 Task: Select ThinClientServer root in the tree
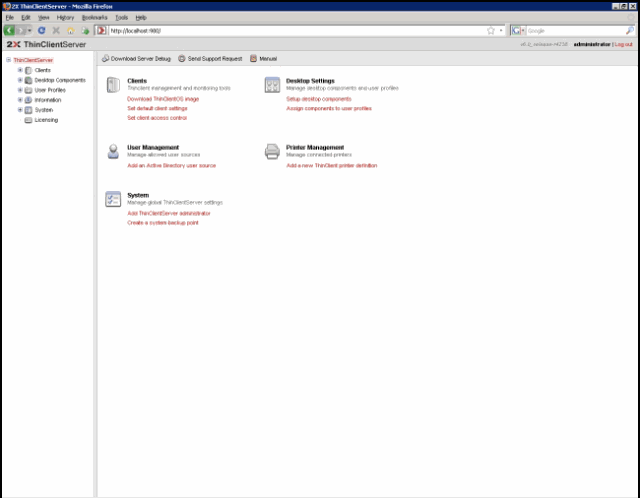click(33, 60)
